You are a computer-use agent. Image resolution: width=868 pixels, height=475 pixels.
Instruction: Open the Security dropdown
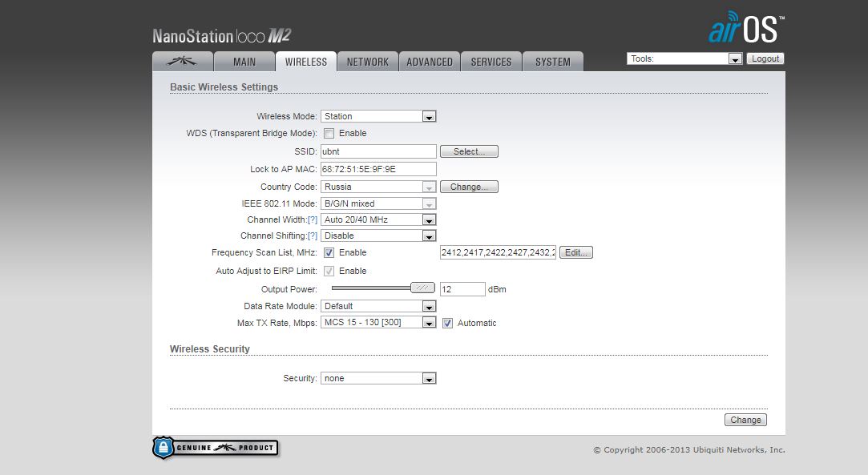pos(378,378)
